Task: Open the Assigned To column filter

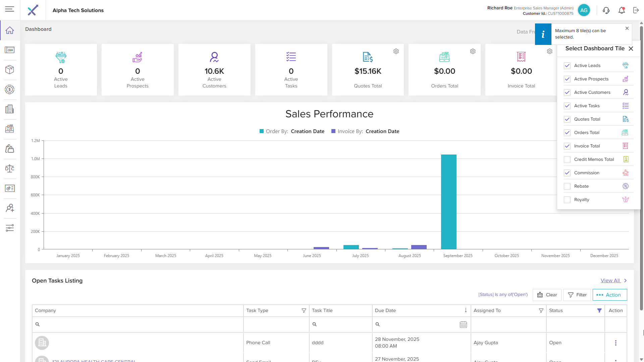Action: (x=541, y=310)
